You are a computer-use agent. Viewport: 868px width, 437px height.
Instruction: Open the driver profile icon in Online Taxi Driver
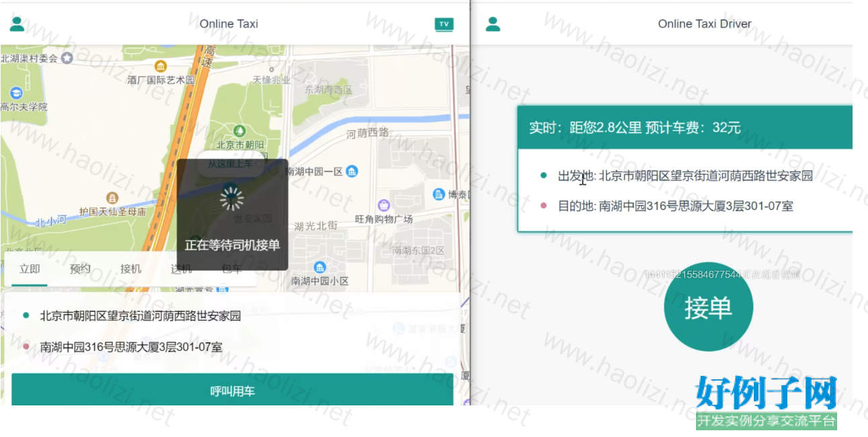point(493,24)
